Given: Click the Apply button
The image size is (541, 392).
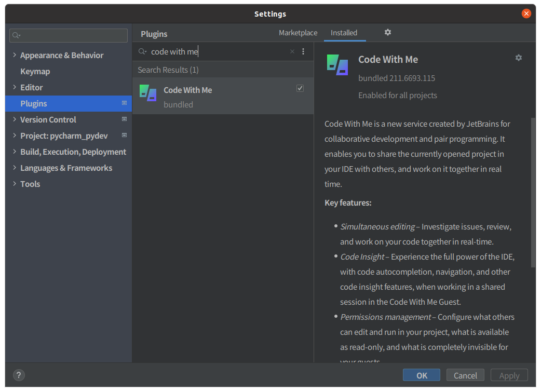Looking at the screenshot, I should tap(509, 375).
